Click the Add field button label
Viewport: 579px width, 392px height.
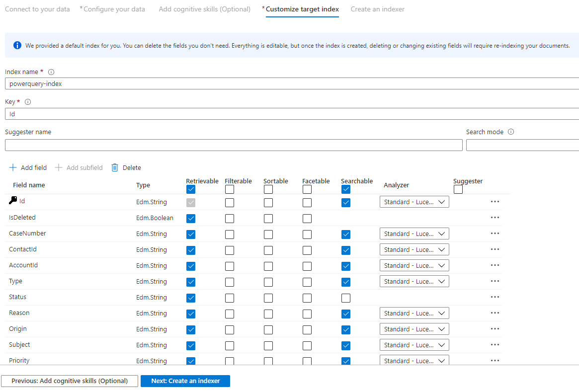(x=34, y=167)
